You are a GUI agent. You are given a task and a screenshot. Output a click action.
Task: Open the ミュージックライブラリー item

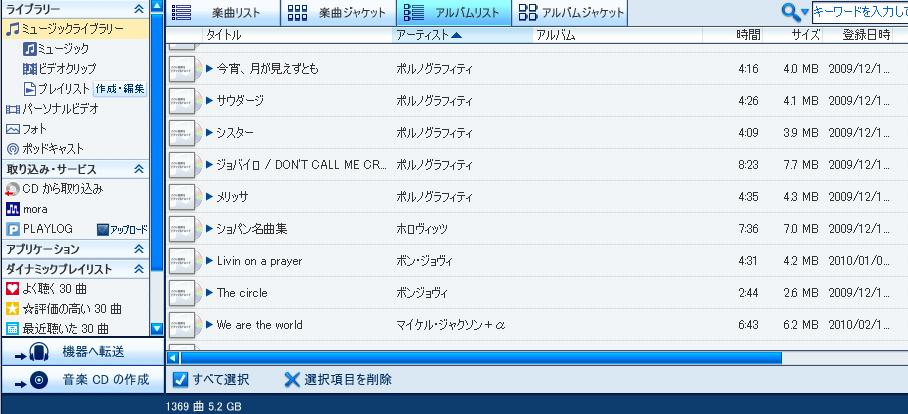(74, 29)
